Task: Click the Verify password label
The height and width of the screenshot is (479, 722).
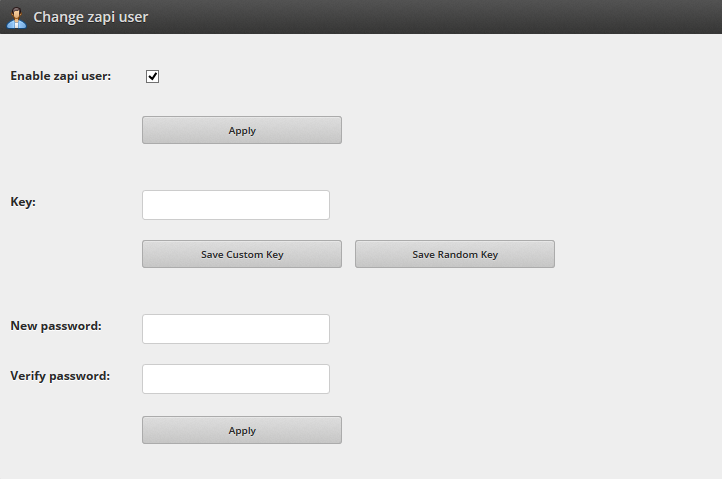Action: click(x=60, y=376)
